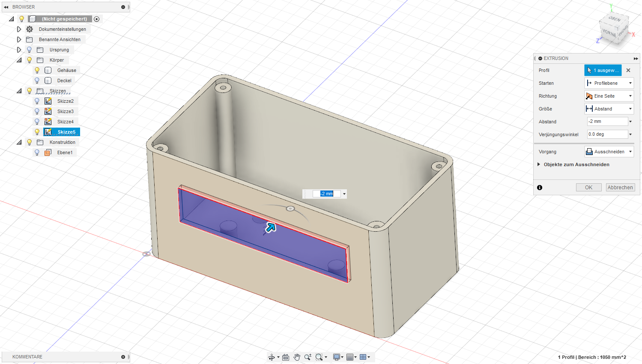The height and width of the screenshot is (364, 642).
Task: Click the ViewCube OBEN face
Action: pyautogui.click(x=615, y=19)
